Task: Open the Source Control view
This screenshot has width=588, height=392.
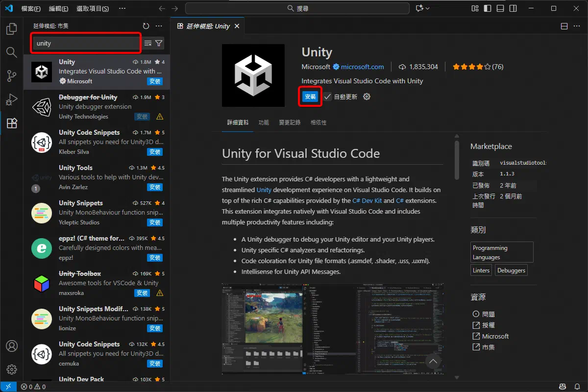Action: [11, 74]
